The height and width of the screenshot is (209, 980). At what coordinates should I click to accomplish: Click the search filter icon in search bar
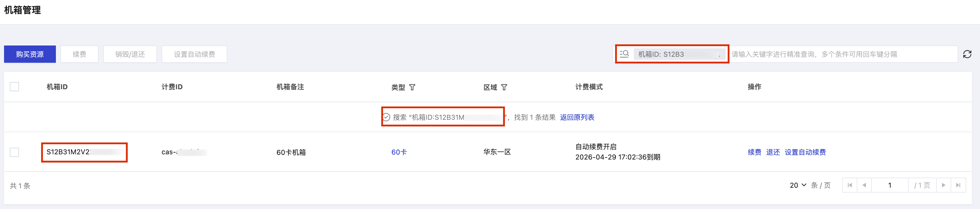point(624,54)
